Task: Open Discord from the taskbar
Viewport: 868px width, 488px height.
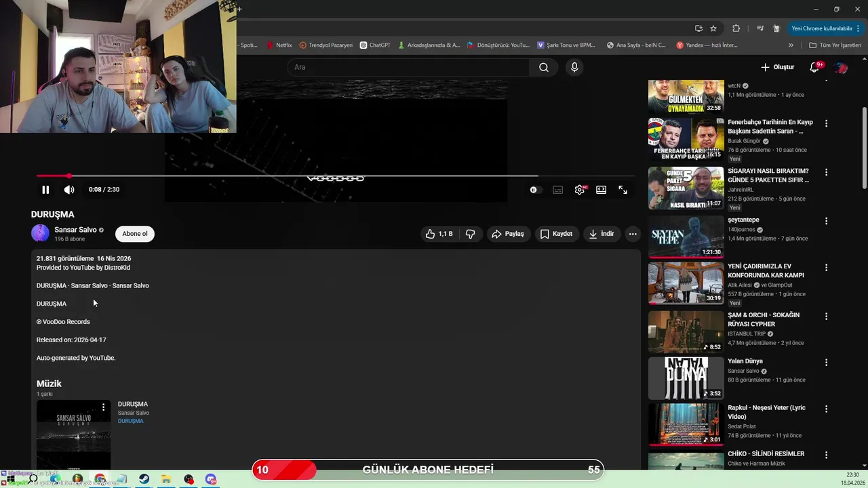Action: pyautogui.click(x=211, y=479)
